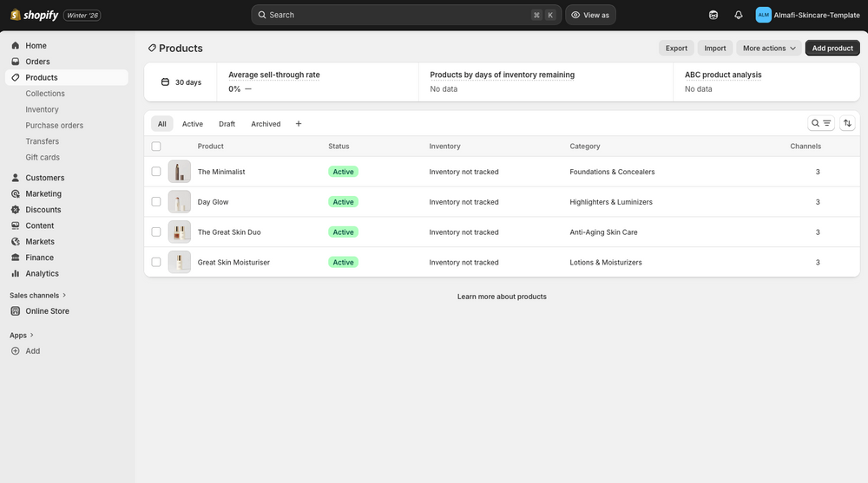Open the notifications bell icon
The image size is (868, 483).
point(738,15)
